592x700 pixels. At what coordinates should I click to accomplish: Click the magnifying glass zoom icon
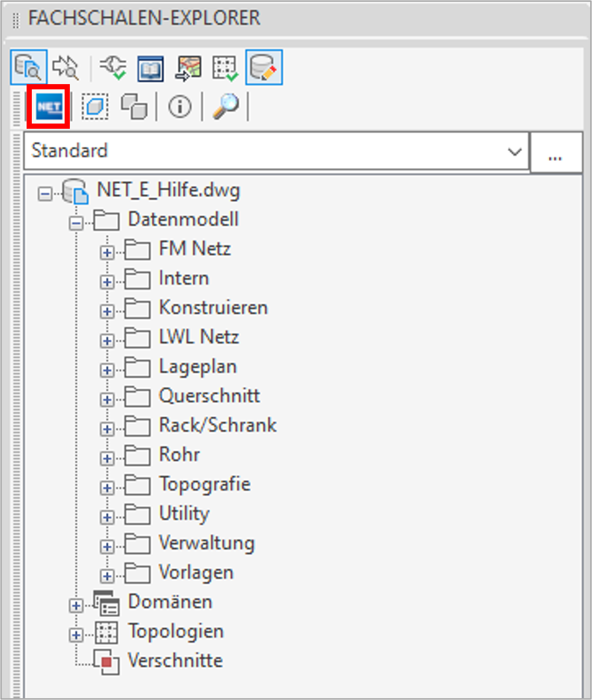(226, 106)
